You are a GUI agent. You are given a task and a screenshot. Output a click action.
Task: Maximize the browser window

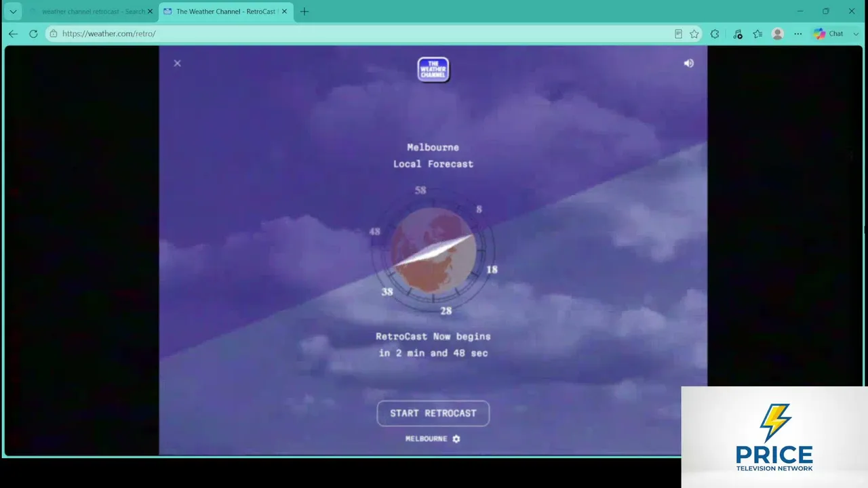[x=826, y=11]
